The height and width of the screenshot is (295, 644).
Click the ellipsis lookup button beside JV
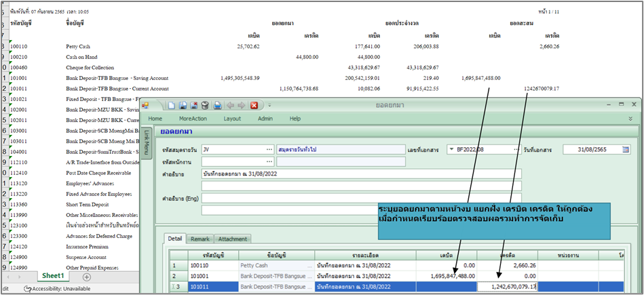[269, 149]
